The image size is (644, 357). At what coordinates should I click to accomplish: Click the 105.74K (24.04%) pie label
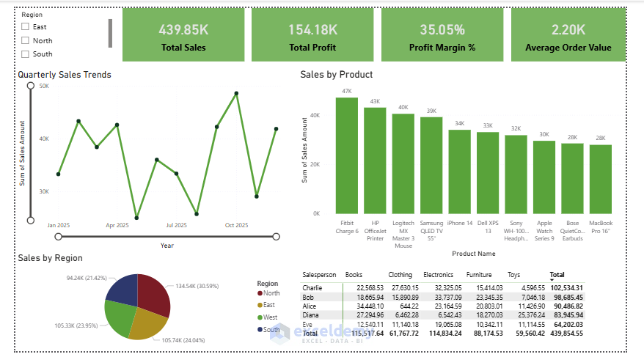(x=183, y=340)
